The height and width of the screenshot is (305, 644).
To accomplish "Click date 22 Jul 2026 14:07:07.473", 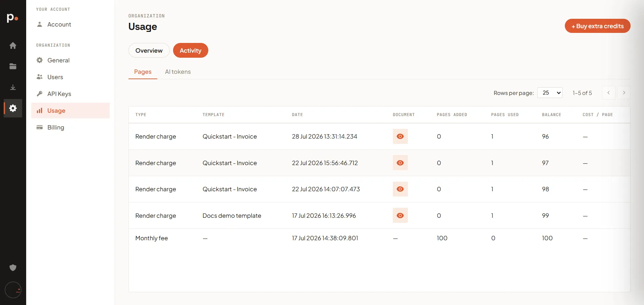I will (x=326, y=189).
